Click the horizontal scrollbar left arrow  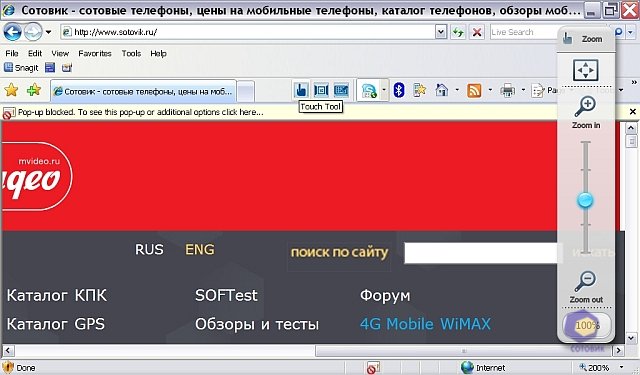click(x=8, y=350)
